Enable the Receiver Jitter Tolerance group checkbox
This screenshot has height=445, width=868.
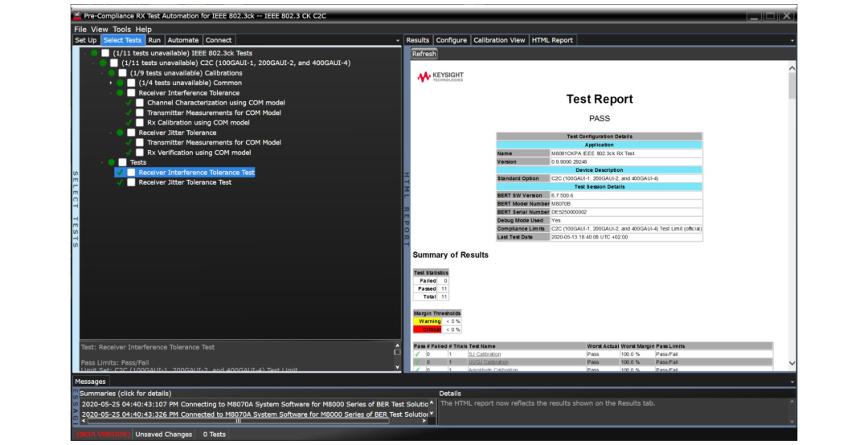(x=131, y=133)
